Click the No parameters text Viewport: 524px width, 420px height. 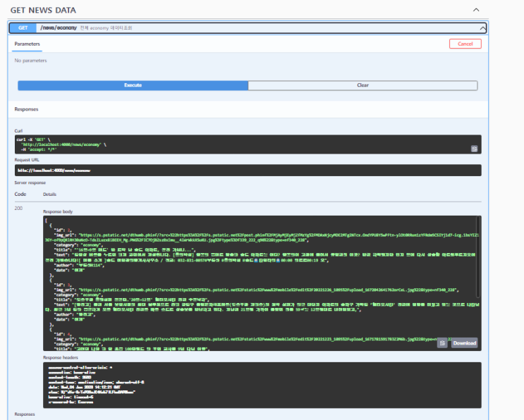pos(30,61)
